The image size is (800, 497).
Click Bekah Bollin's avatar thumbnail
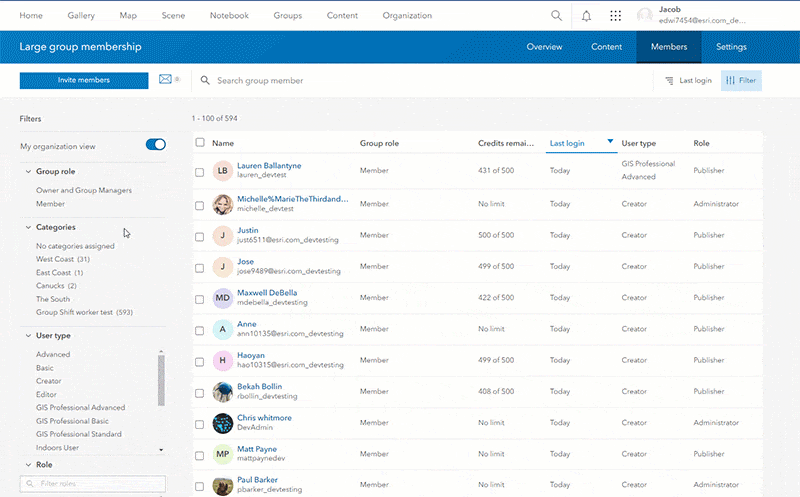coord(223,391)
